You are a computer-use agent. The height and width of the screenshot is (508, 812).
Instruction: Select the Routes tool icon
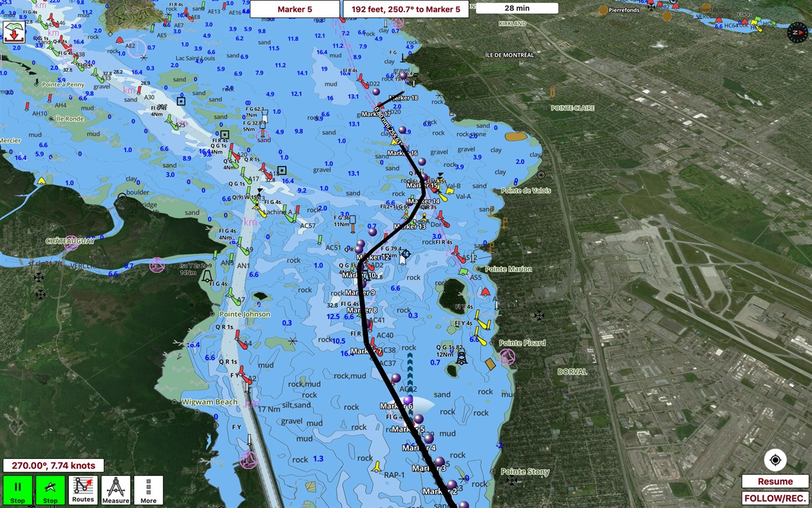pos(83,489)
